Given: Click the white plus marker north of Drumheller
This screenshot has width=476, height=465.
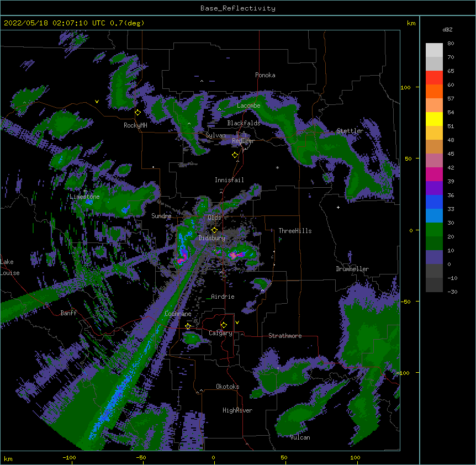Looking at the screenshot, I should point(338,207).
